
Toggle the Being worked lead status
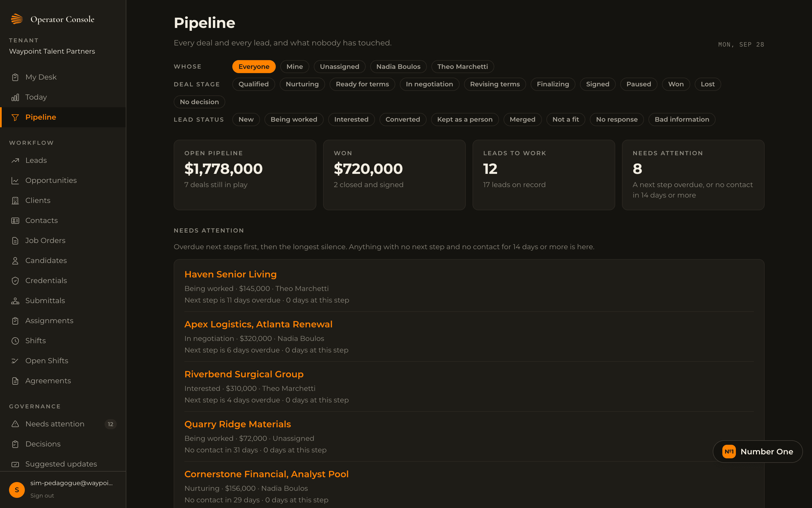click(x=294, y=119)
